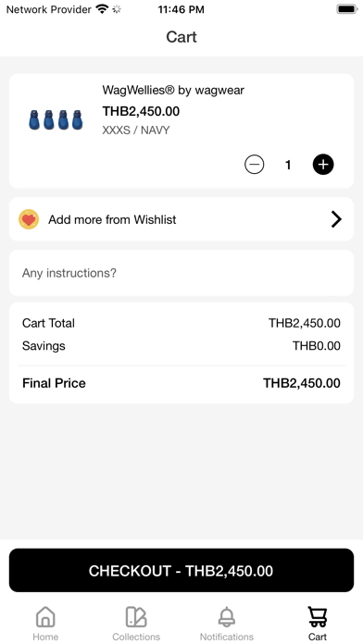Tap the quantity number 1
This screenshot has width=363, height=644.
click(x=288, y=165)
